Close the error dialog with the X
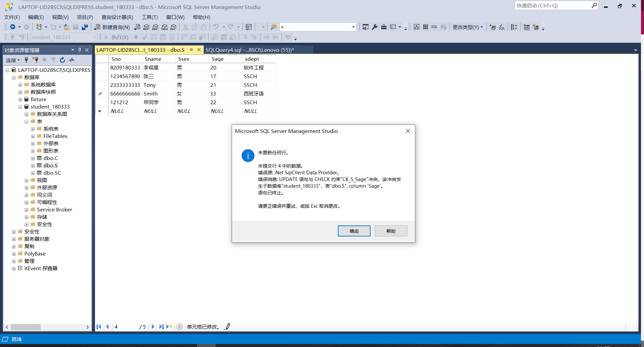Viewport: 644px width, 347px height. pos(408,131)
